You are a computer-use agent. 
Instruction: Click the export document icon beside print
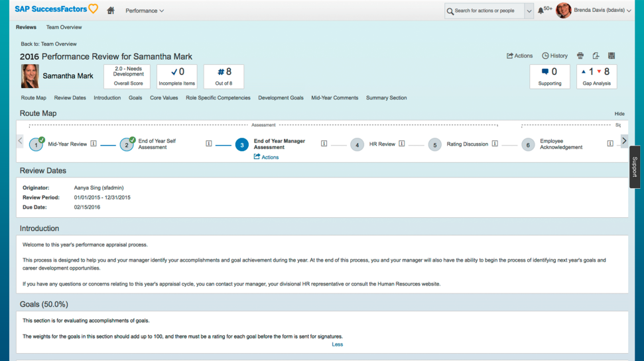point(596,56)
